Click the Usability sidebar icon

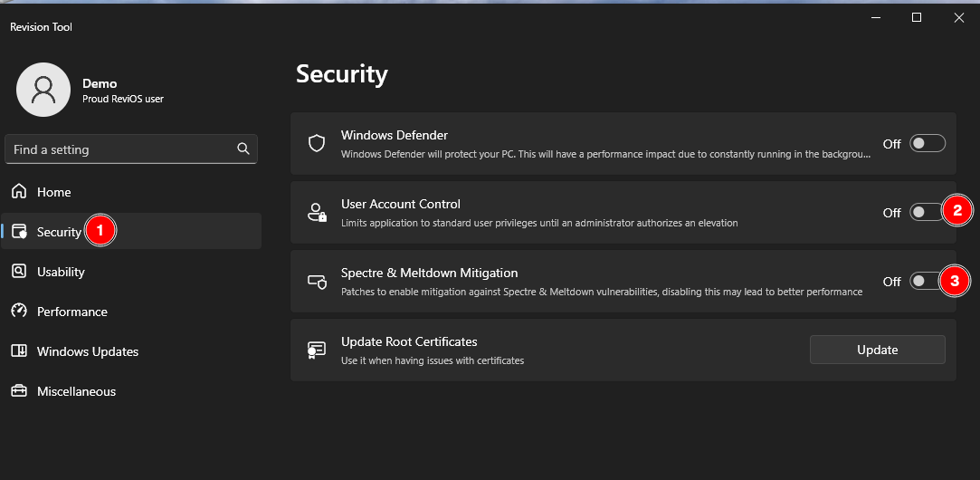(x=19, y=272)
